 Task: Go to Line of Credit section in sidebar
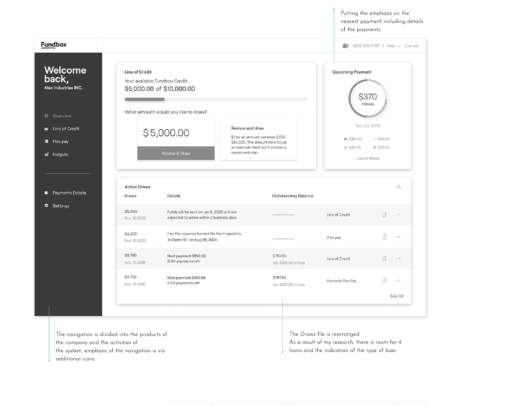(66, 129)
